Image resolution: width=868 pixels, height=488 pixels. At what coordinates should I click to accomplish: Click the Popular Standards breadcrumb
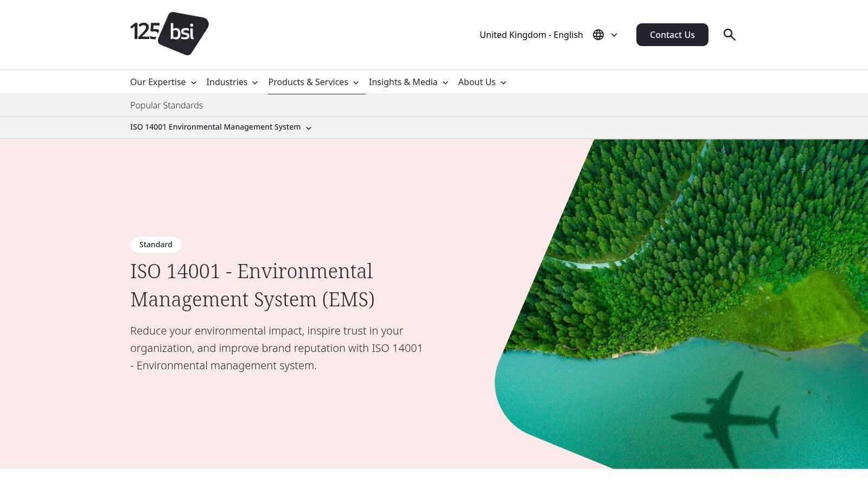pyautogui.click(x=167, y=105)
